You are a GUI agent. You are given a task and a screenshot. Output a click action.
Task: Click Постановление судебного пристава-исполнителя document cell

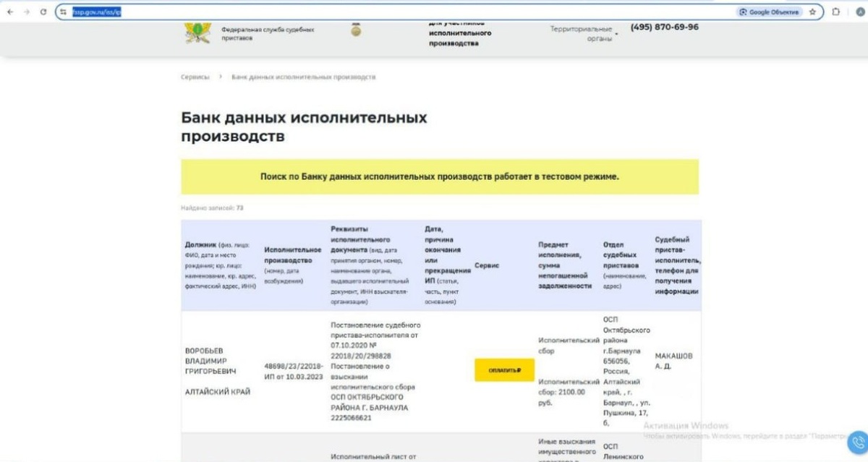pyautogui.click(x=375, y=371)
